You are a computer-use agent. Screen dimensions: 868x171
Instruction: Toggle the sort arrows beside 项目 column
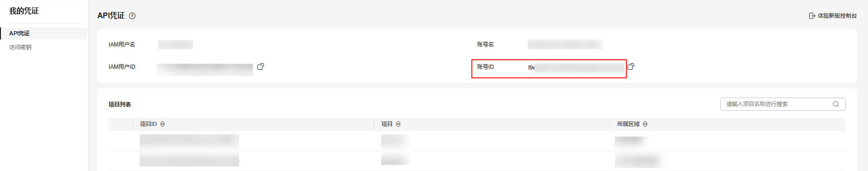(x=398, y=124)
